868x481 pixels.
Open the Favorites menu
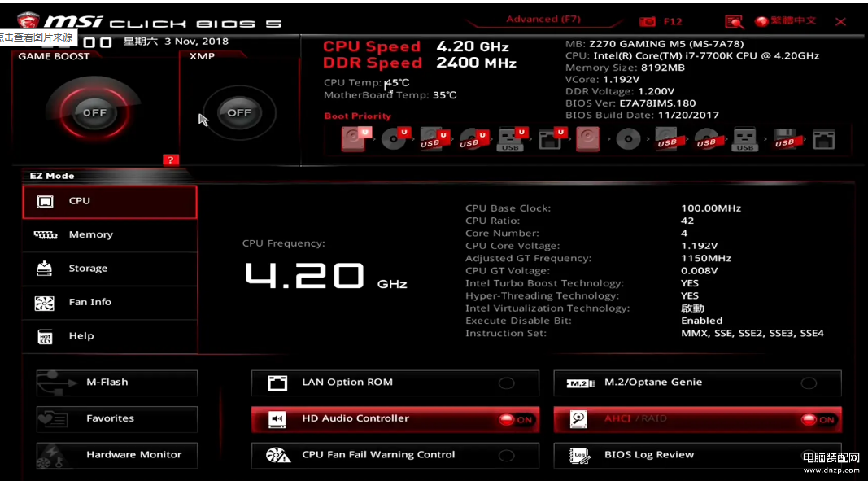click(x=117, y=419)
